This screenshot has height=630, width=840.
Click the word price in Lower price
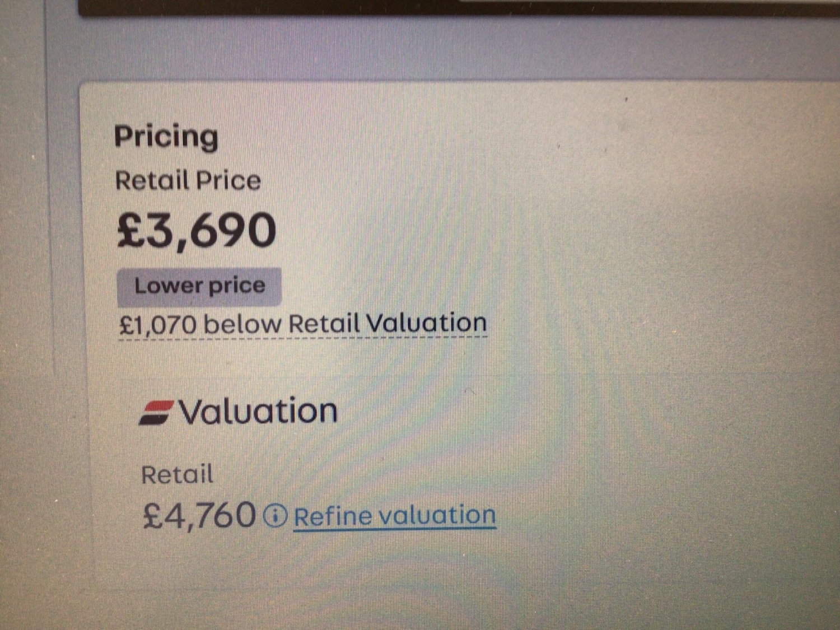237,287
